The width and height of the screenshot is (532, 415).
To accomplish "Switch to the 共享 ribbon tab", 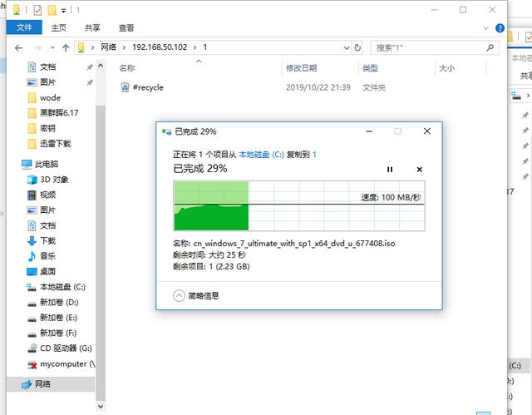I will 92,27.
